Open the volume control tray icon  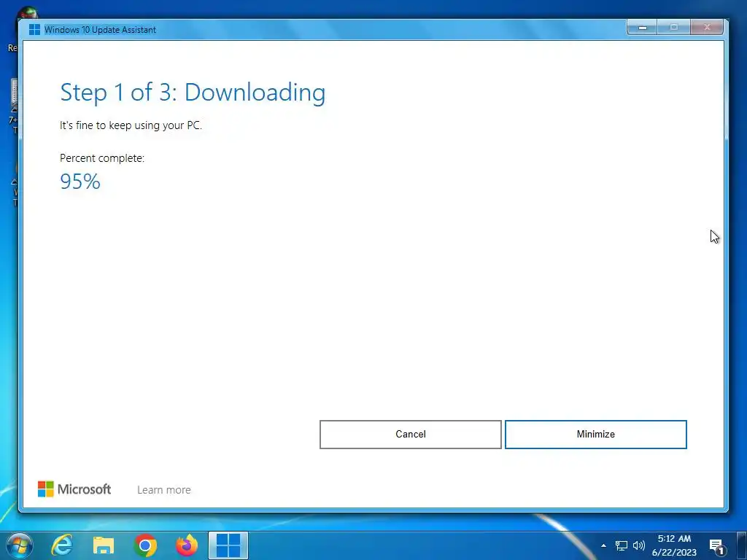pos(639,545)
